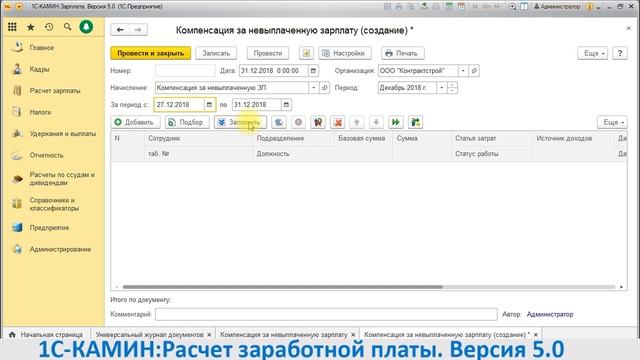This screenshot has height=360, width=640.
Task: Open the Начисление record via open icon
Action: (324, 88)
